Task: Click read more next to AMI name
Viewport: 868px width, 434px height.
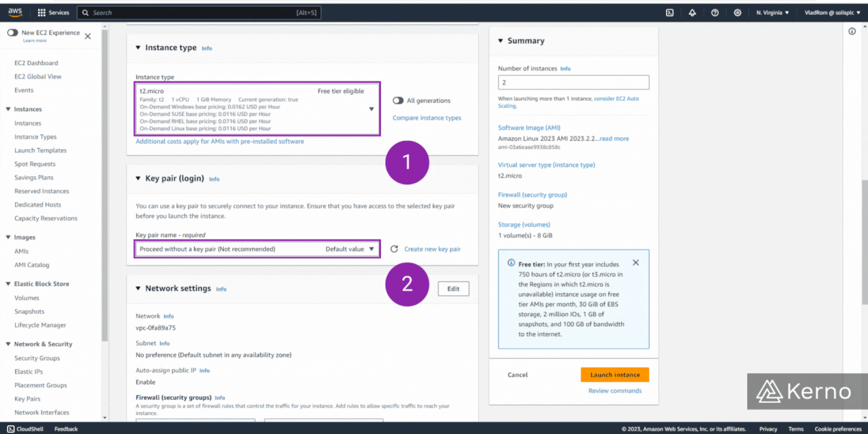Action: click(x=614, y=138)
